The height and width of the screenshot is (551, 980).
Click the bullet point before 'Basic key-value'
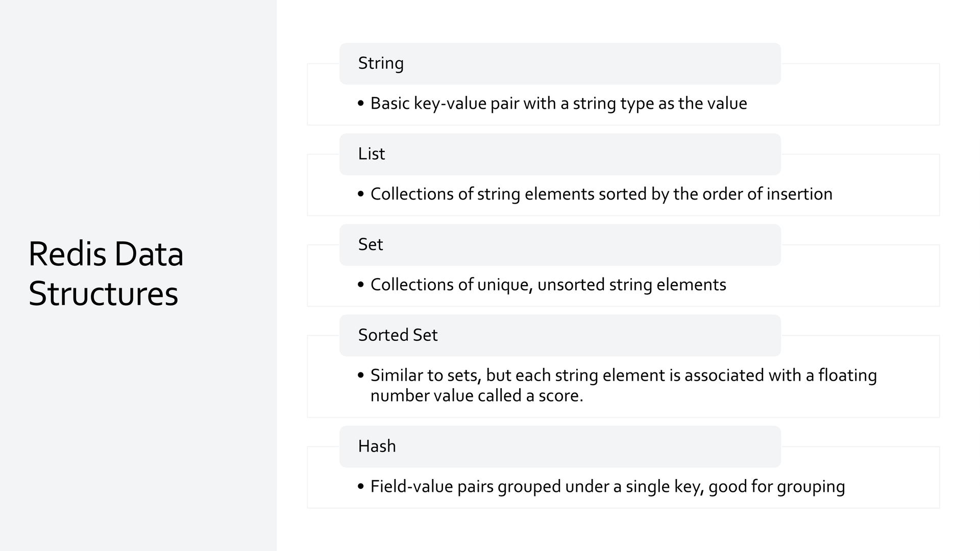coord(361,104)
